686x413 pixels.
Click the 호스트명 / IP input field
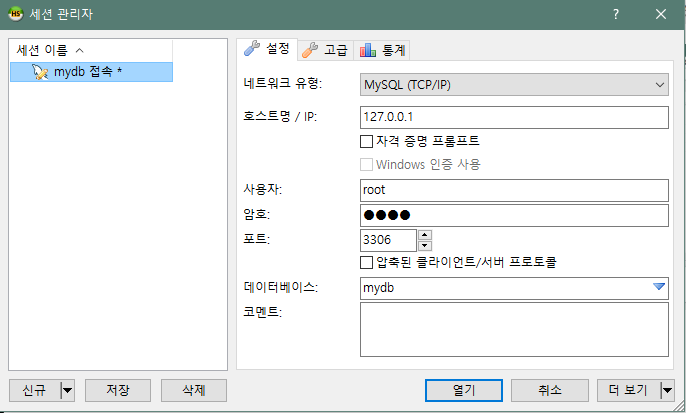pos(514,117)
